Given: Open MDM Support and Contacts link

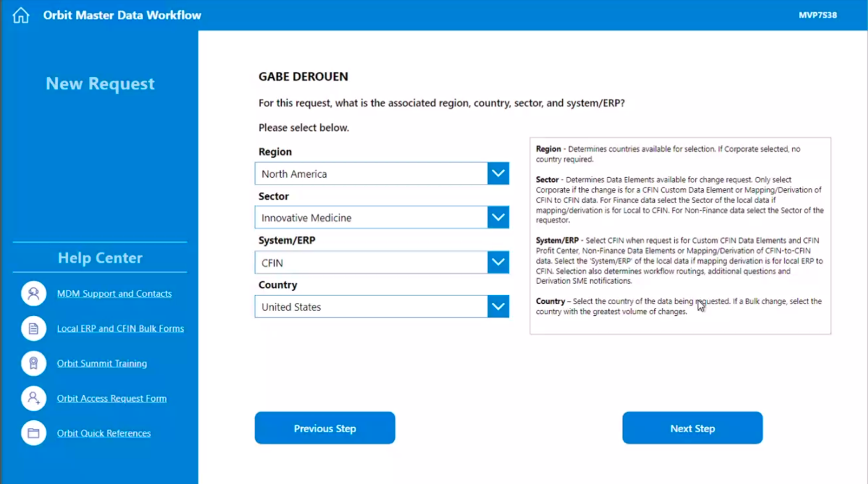Looking at the screenshot, I should [x=114, y=294].
